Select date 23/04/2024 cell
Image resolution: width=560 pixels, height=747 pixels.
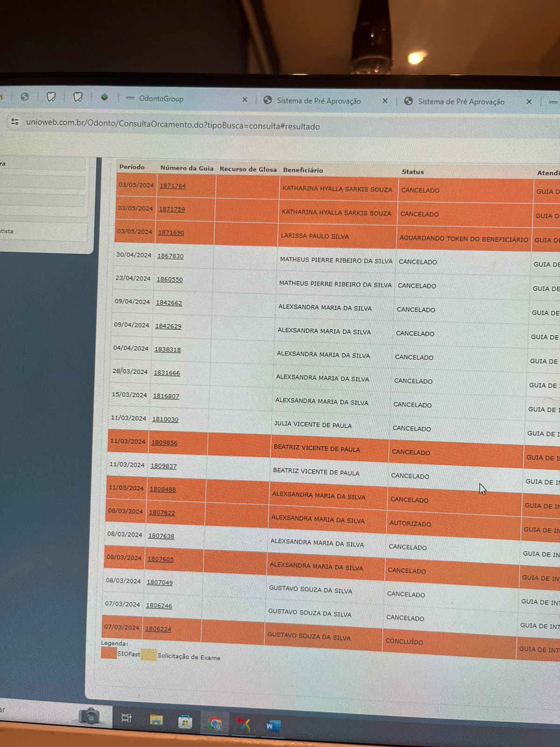click(133, 278)
